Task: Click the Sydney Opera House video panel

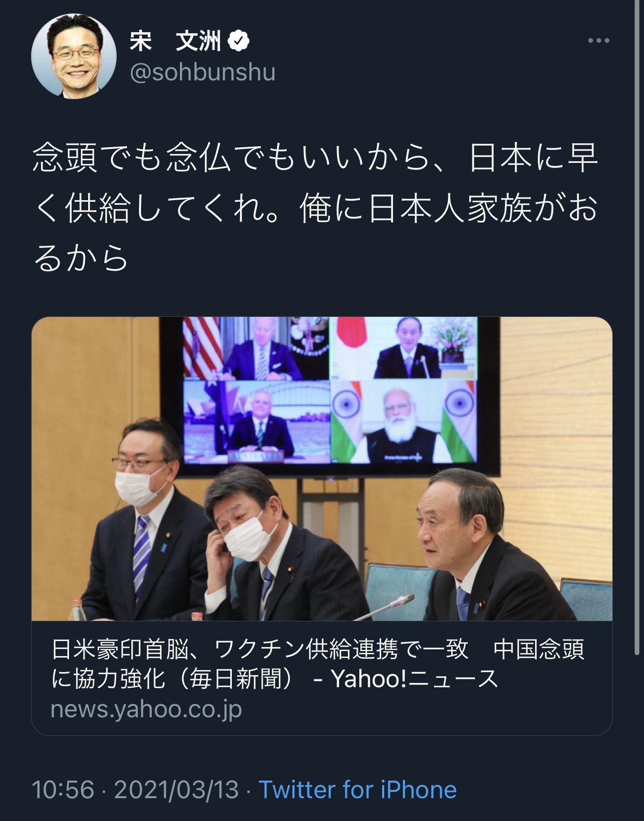Action: 256,421
